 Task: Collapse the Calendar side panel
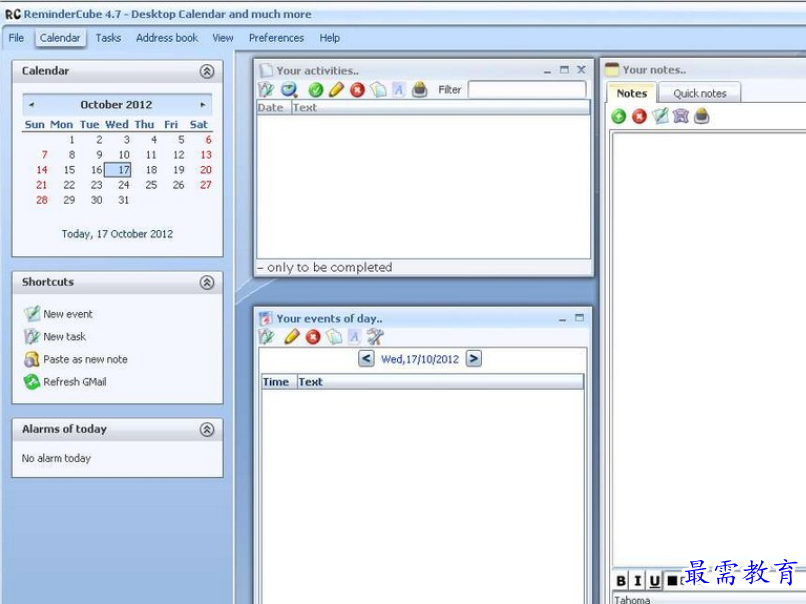[x=207, y=71]
